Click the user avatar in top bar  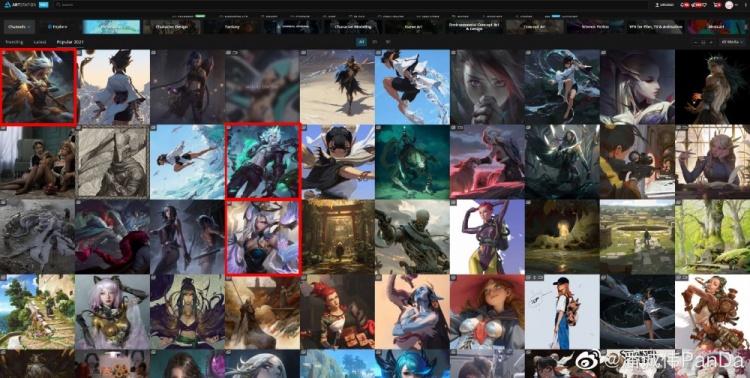[x=729, y=5]
